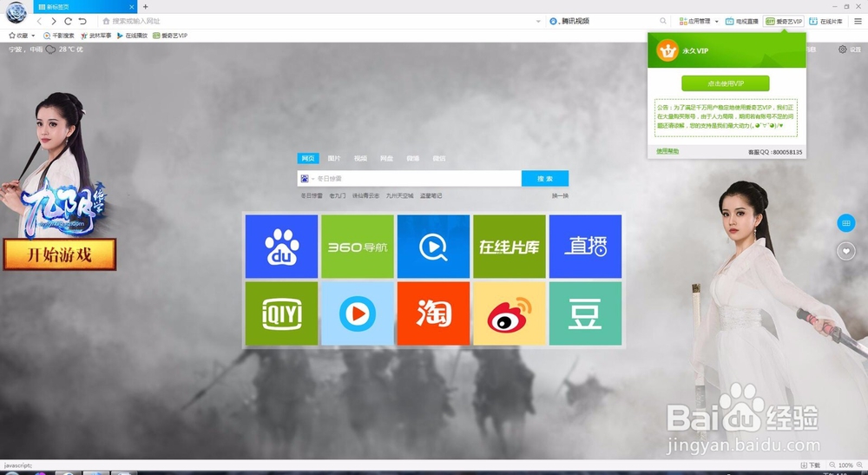Open the Douban 豆 tile

click(x=585, y=313)
